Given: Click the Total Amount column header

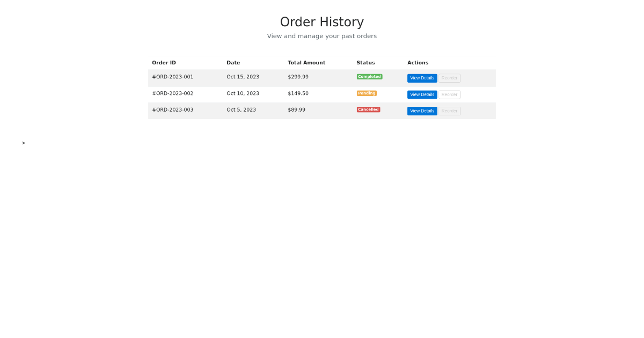Looking at the screenshot, I should 306,63.
